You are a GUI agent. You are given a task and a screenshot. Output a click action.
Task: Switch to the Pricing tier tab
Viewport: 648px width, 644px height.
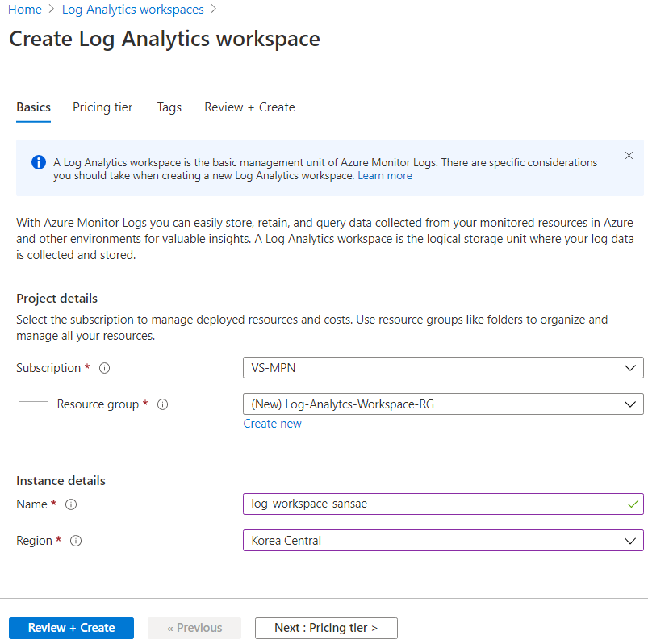[102, 107]
